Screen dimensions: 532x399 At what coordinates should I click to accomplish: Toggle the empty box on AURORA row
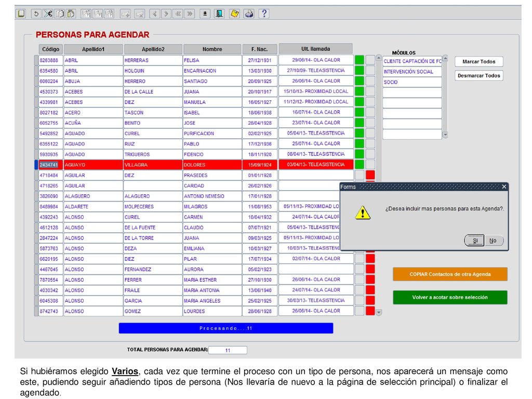tap(360, 269)
